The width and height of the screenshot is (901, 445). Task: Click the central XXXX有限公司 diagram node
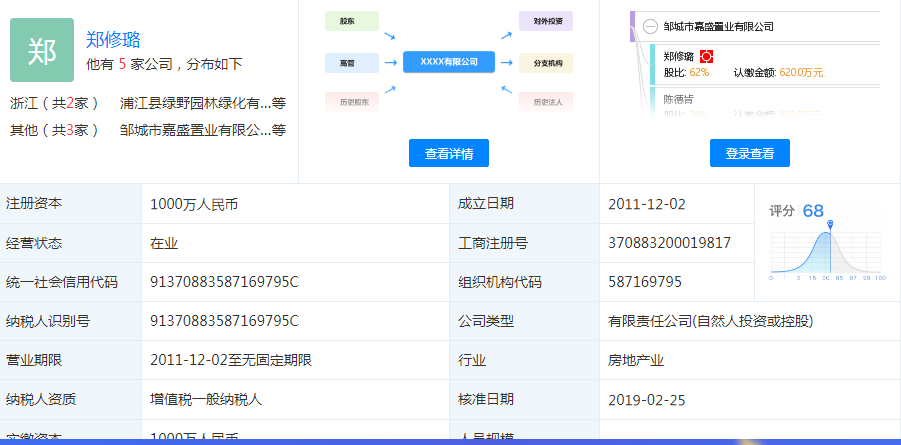pos(448,62)
